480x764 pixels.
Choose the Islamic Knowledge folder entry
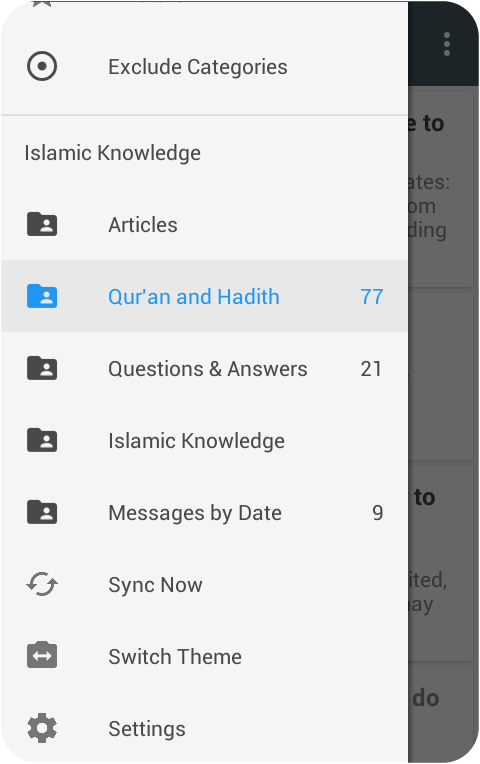point(204,440)
